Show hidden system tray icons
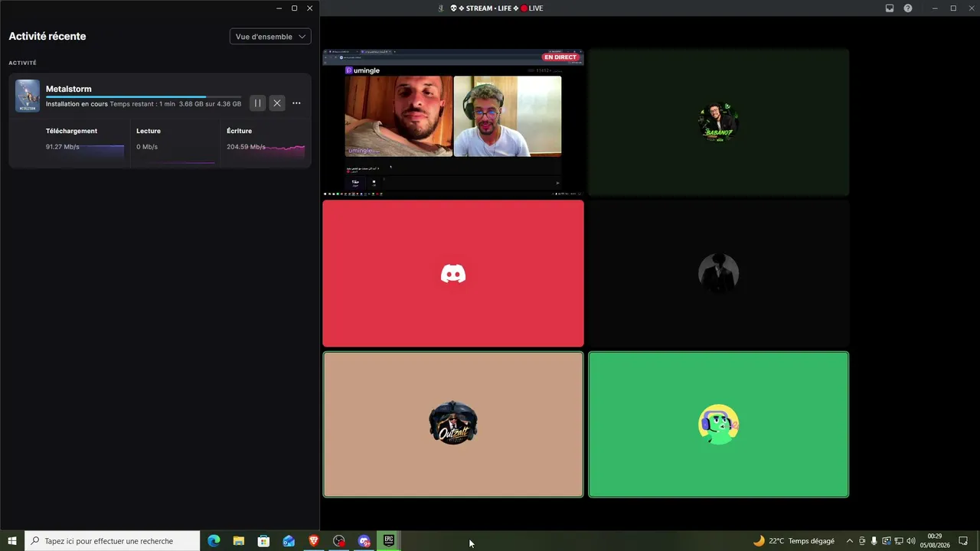The image size is (980, 551). click(849, 541)
